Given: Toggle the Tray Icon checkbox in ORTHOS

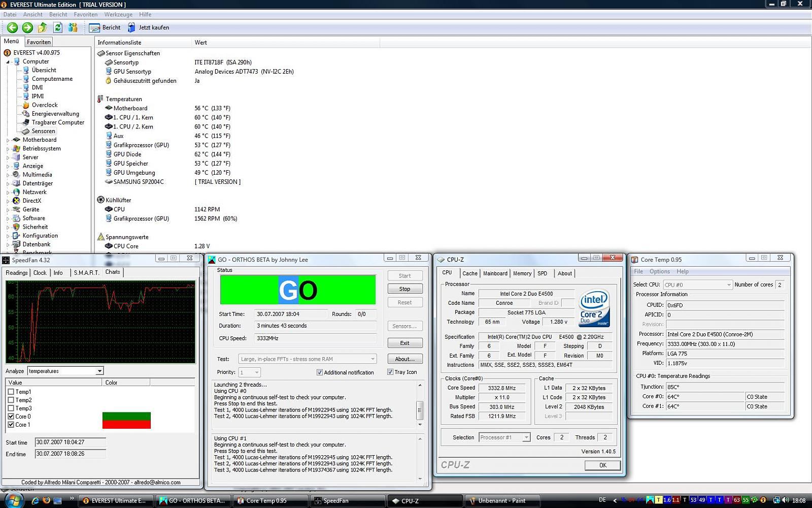Looking at the screenshot, I should coord(390,372).
